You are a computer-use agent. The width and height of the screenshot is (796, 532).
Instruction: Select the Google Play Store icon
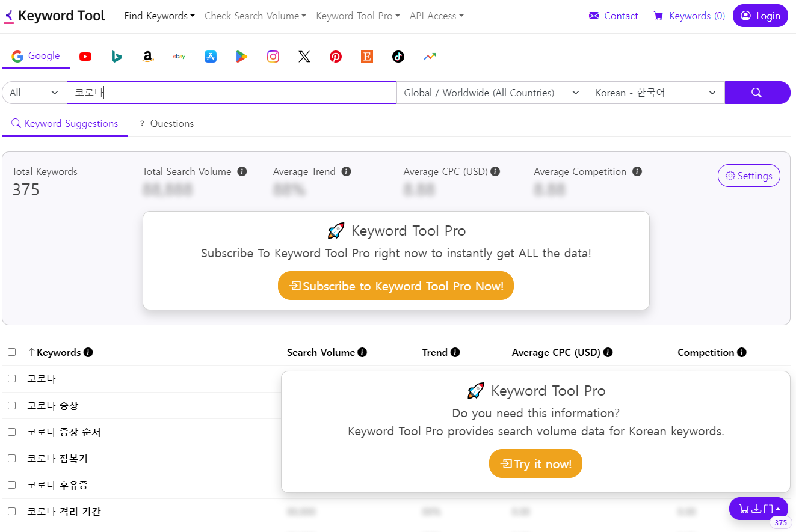click(x=242, y=57)
